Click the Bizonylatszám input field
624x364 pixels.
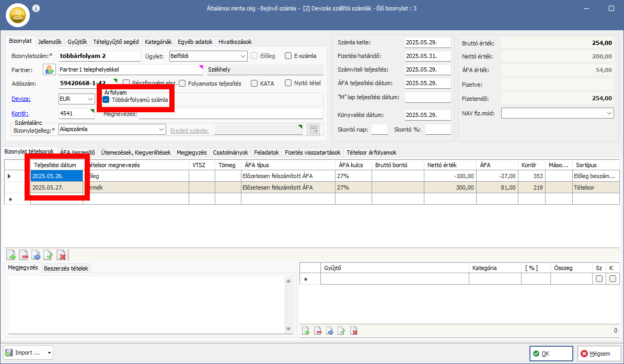pos(99,56)
